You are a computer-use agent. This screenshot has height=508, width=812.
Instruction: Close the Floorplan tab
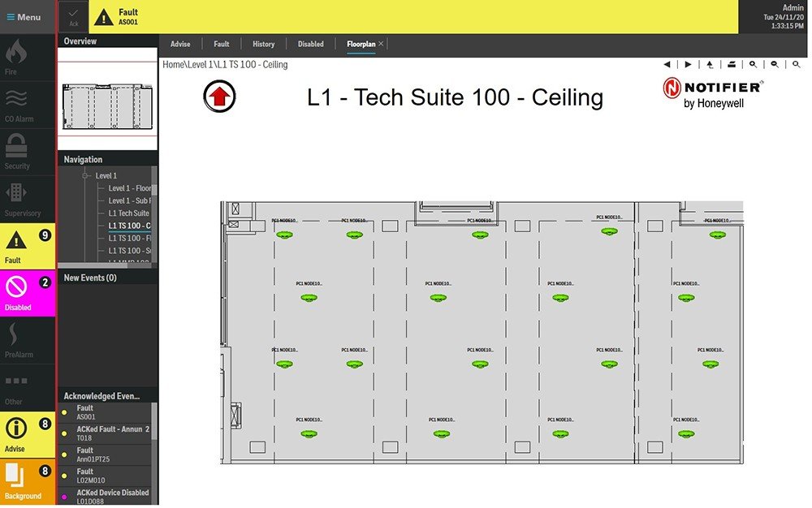coord(382,44)
